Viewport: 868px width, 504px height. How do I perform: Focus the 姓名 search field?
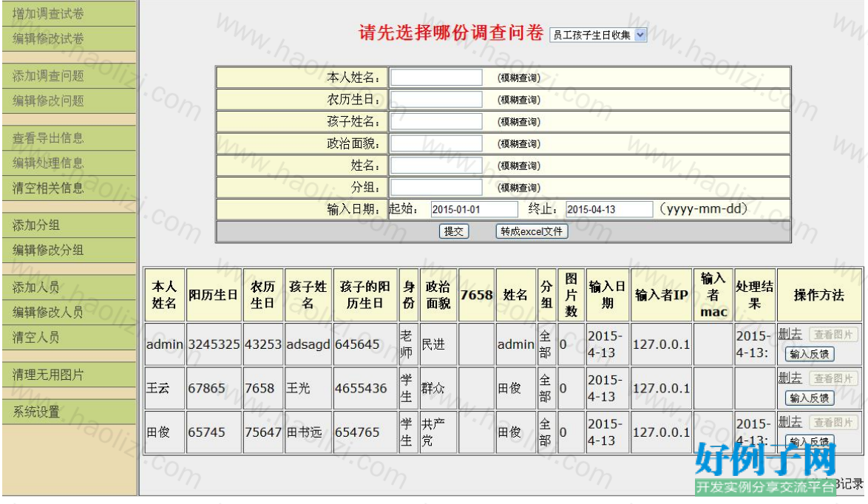click(436, 166)
